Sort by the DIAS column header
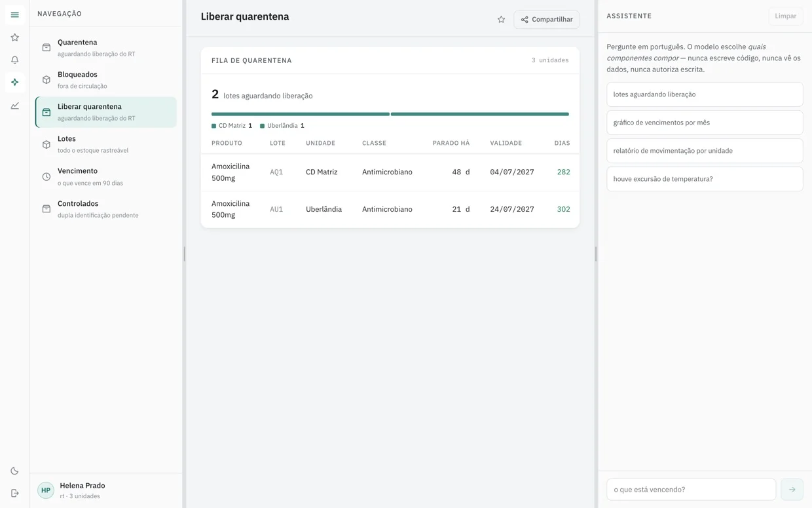Image resolution: width=812 pixels, height=508 pixels. tap(562, 143)
